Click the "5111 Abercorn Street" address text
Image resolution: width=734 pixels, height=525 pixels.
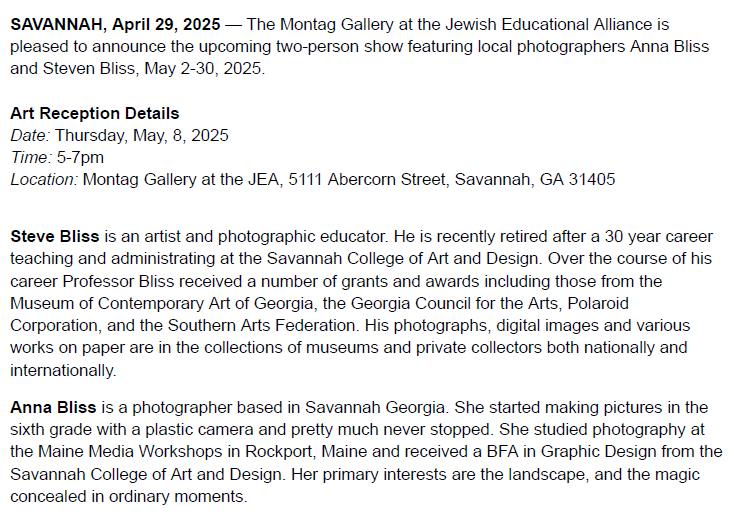point(362,180)
